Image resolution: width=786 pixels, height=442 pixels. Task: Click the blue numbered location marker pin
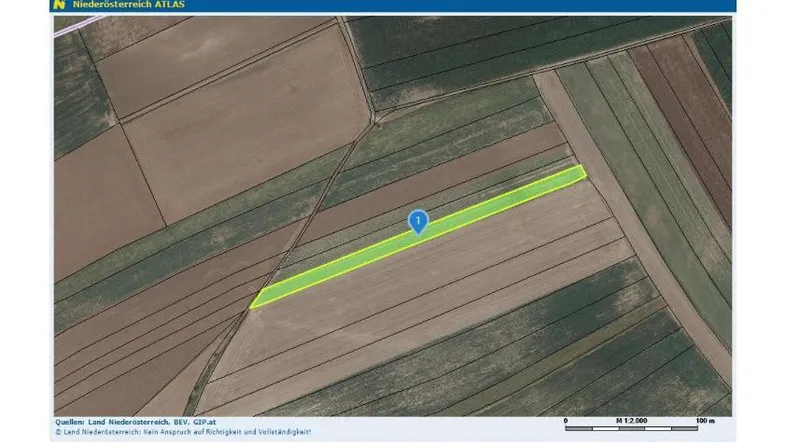click(419, 221)
